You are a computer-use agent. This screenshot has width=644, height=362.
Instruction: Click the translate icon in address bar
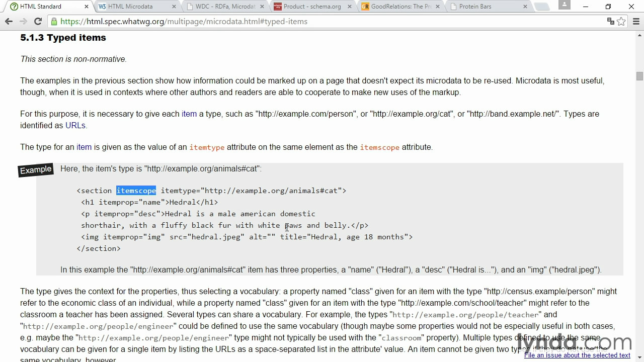tap(610, 22)
